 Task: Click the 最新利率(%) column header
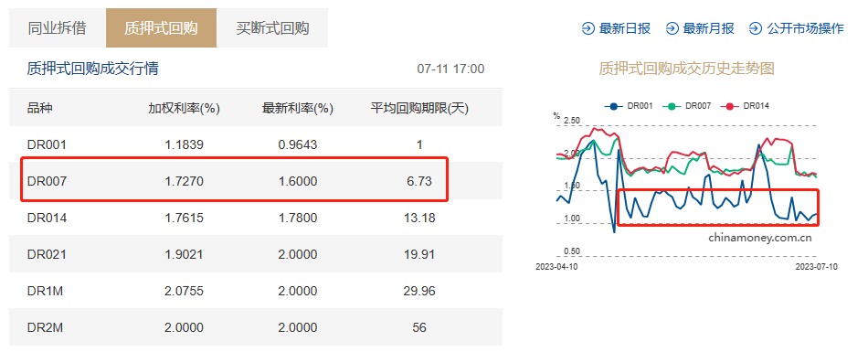[x=298, y=108]
